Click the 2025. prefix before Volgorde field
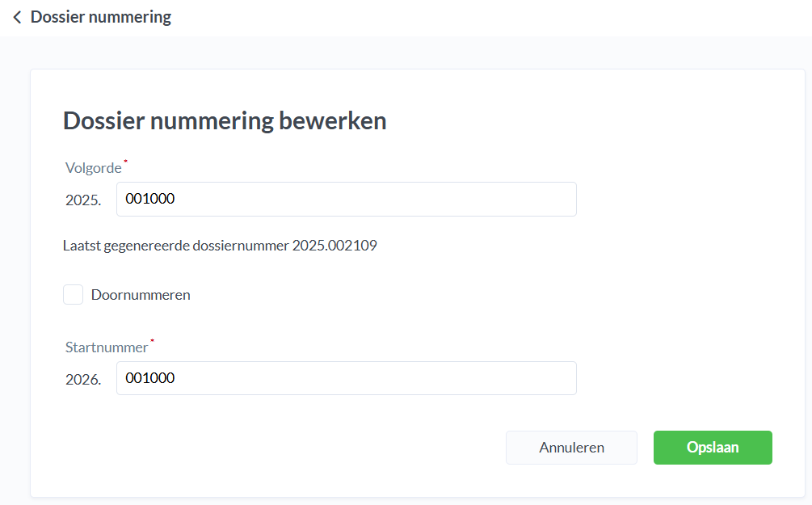The height and width of the screenshot is (505, 812). [x=83, y=200]
